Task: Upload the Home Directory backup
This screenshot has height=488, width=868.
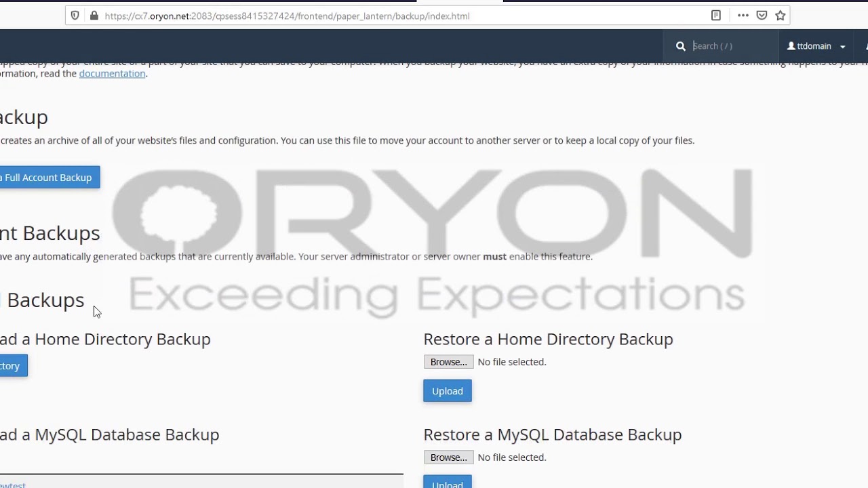Action: point(448,391)
